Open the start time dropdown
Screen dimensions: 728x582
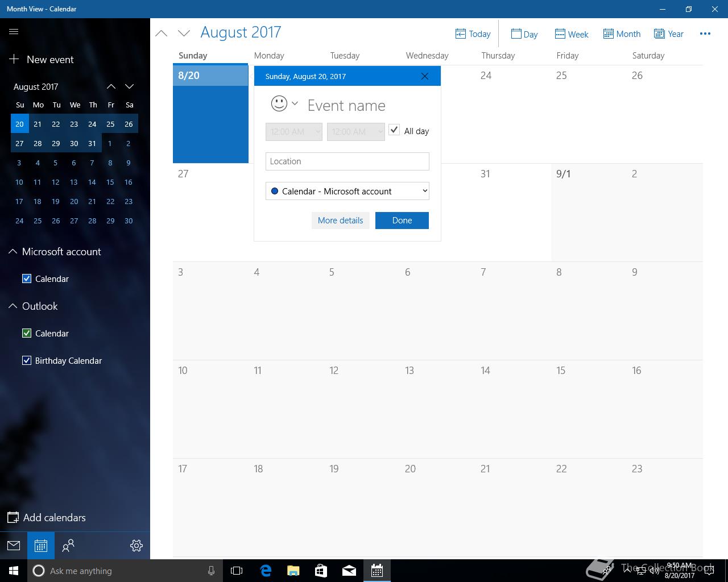coord(294,131)
